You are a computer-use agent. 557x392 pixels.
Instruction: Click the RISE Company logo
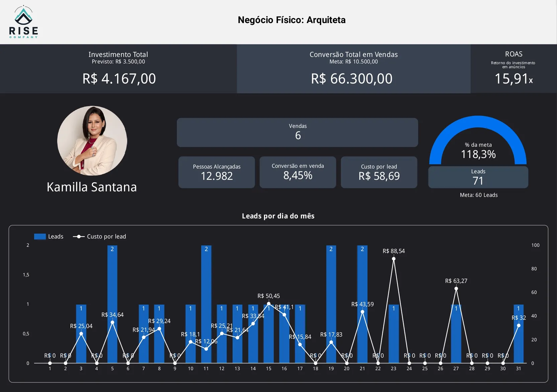(x=23, y=21)
